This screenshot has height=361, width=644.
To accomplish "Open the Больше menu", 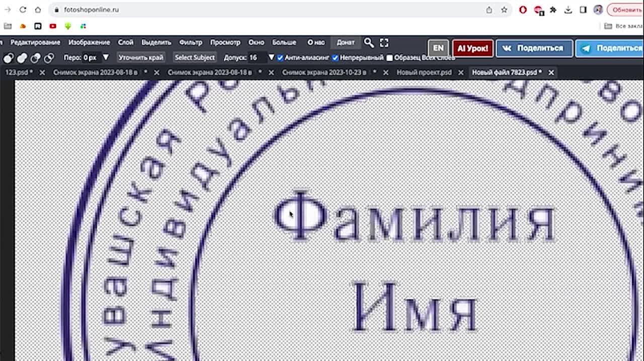I will [284, 43].
